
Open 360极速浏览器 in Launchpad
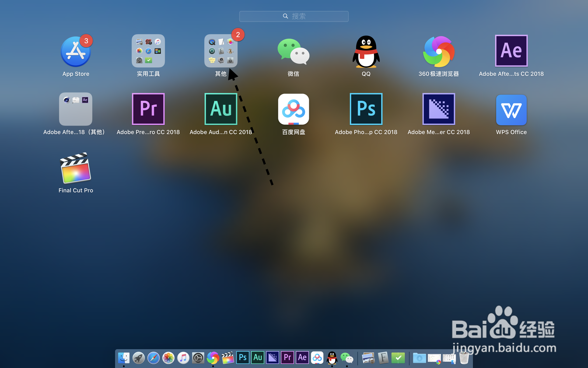pos(439,51)
